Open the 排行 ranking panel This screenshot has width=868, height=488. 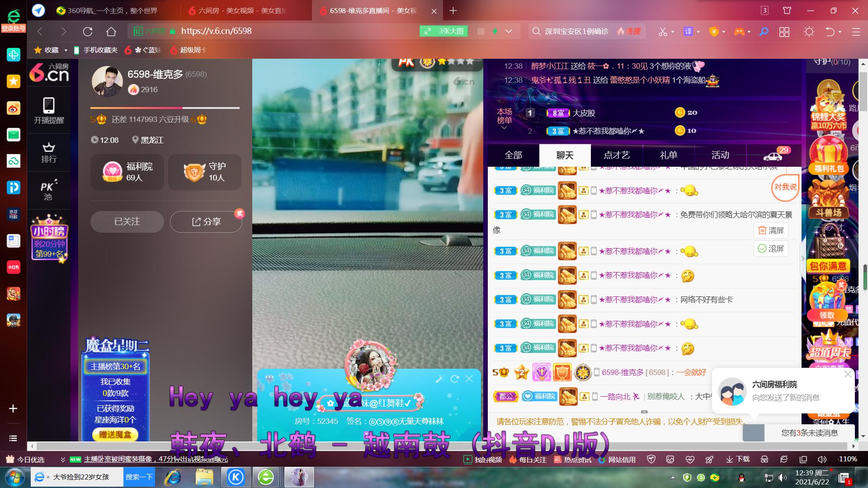click(49, 153)
